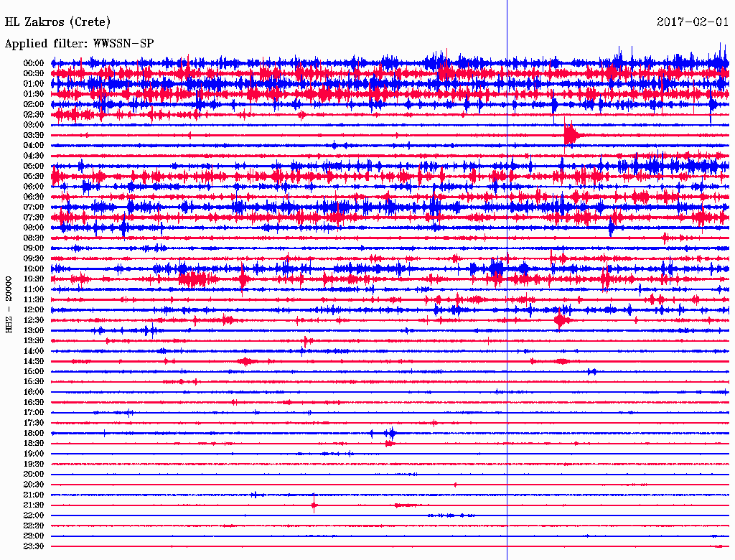Select the 17:30 time label
This screenshot has width=735, height=560.
pyautogui.click(x=34, y=423)
